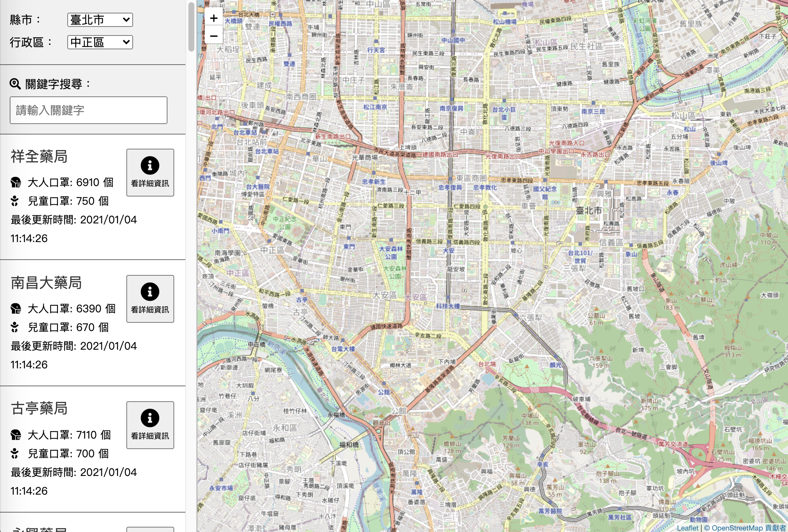View details for 古亭藥局

150,425
